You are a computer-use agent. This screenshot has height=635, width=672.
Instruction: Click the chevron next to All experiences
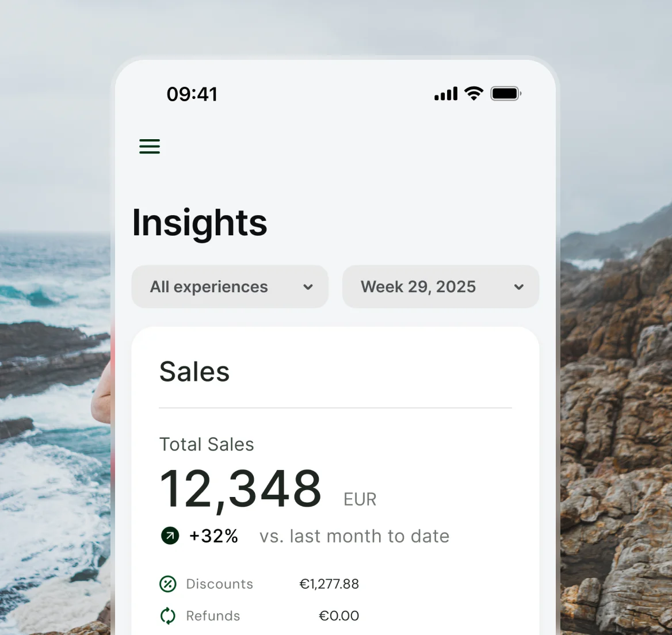308,286
